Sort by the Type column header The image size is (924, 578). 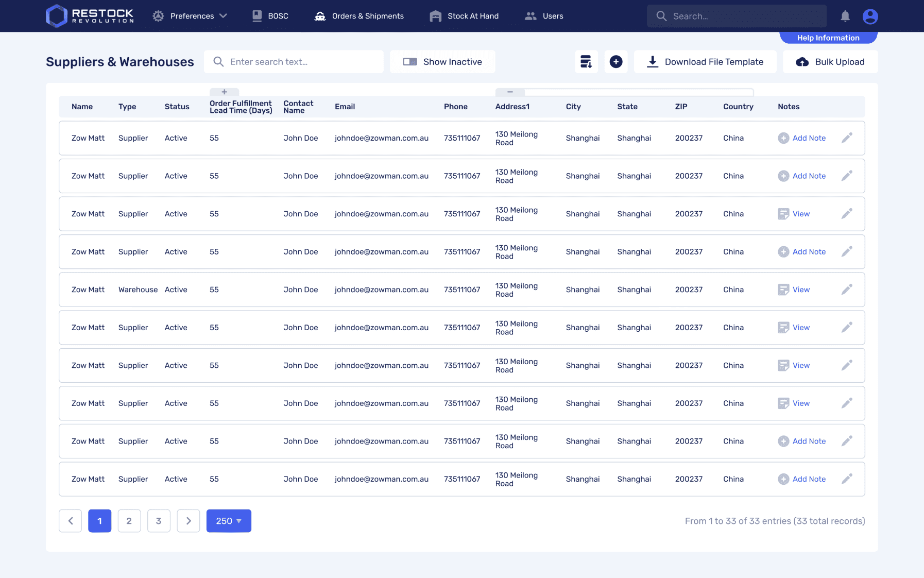[127, 107]
